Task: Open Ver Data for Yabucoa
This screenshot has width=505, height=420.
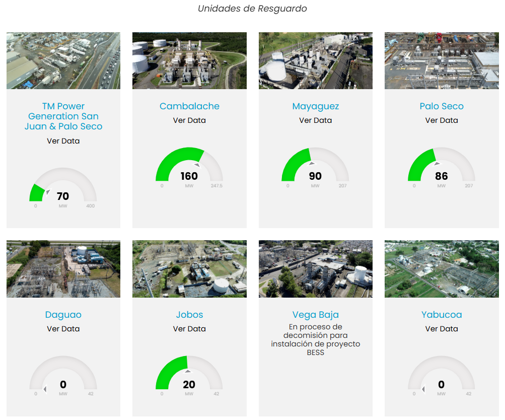Action: coord(442,329)
